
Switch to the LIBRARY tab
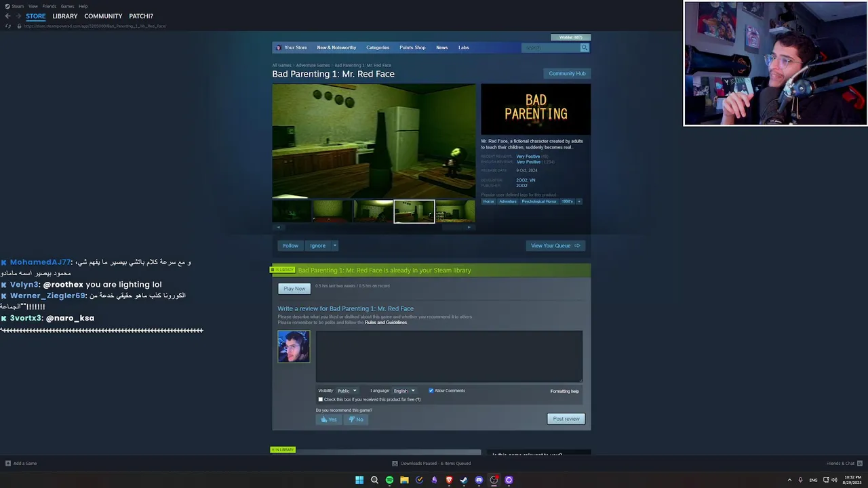(x=65, y=16)
